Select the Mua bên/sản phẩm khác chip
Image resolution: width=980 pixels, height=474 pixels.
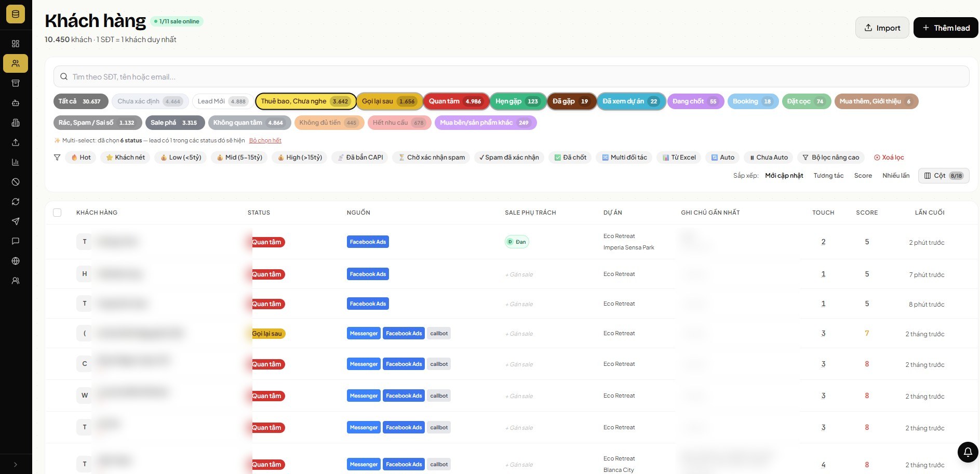pos(486,123)
